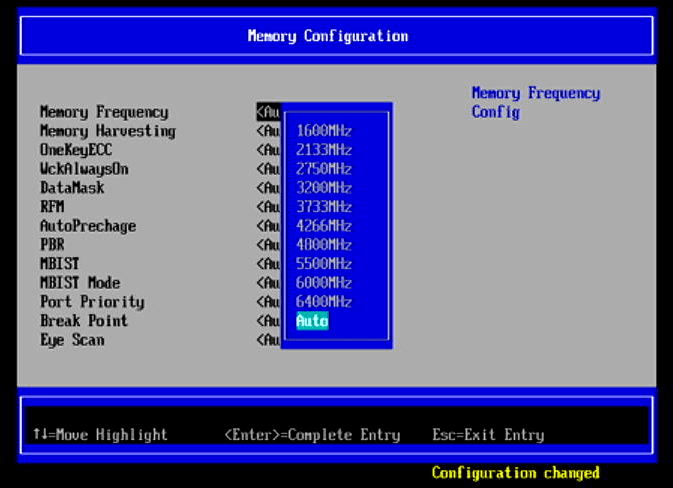Open the Memory Harvesting value dropdown
The image size is (673, 488).
(x=268, y=131)
